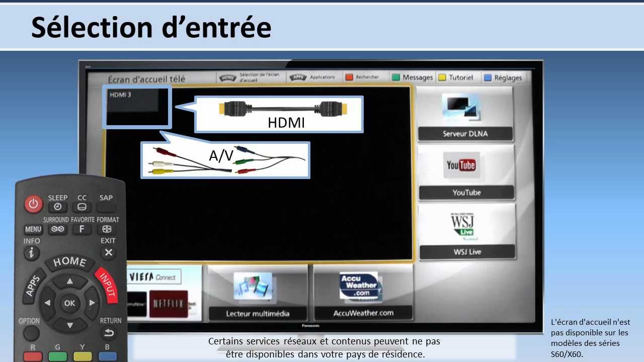Click the EXIT X button
This screenshot has height=362, width=644.
click(108, 253)
